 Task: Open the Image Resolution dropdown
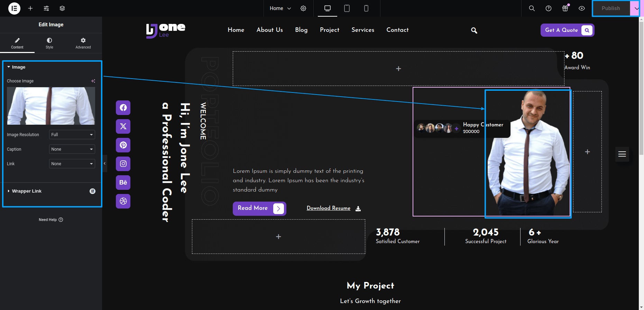[72, 135]
